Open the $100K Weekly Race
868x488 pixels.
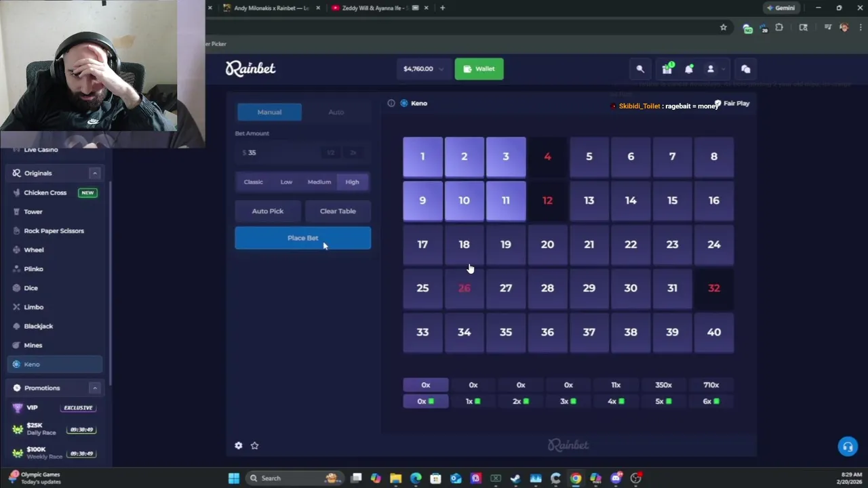54,452
